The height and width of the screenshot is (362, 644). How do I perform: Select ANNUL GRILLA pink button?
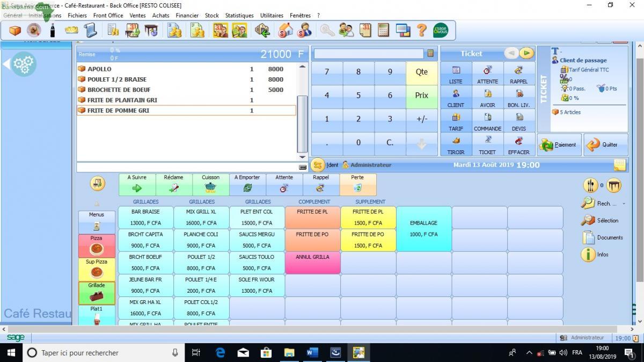(x=312, y=263)
